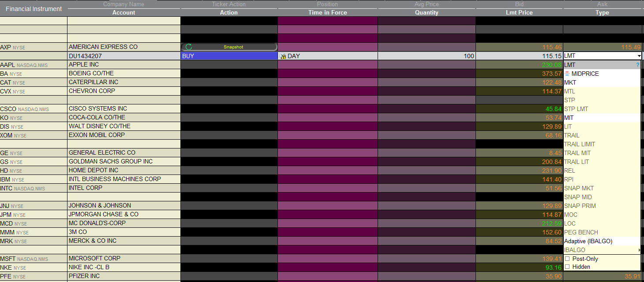The width and height of the screenshot is (644, 282).
Task: Select the XOM NYSE ticker cell
Action: [34, 135]
